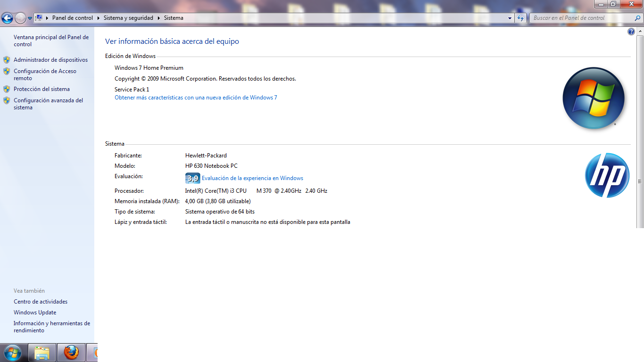Navigate to Panel de control breadcrumb
Screen dimensions: 644x362
(x=73, y=18)
